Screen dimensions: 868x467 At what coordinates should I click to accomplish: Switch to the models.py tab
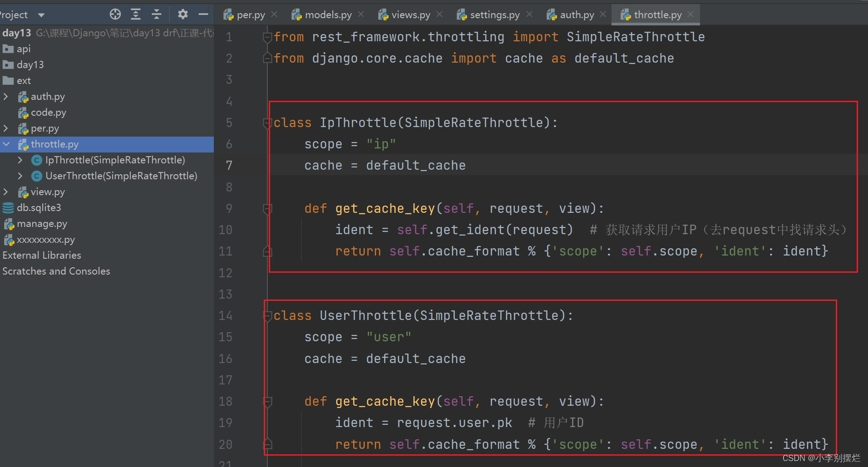(x=328, y=15)
